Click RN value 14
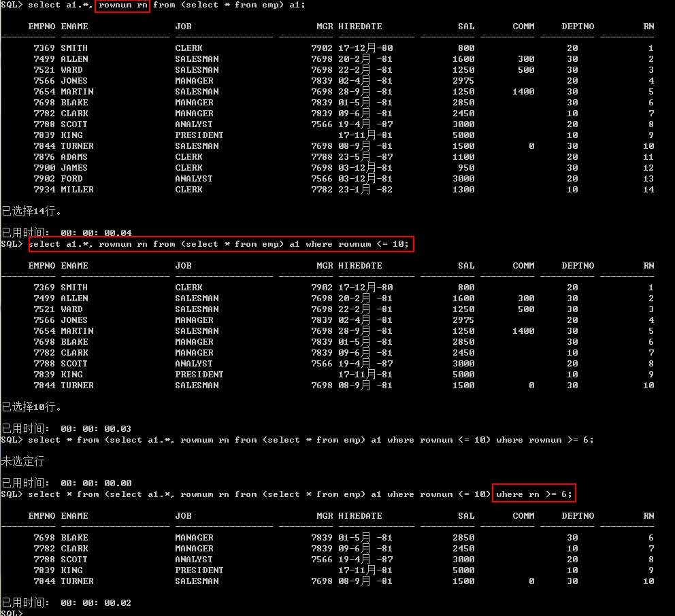 pos(648,190)
